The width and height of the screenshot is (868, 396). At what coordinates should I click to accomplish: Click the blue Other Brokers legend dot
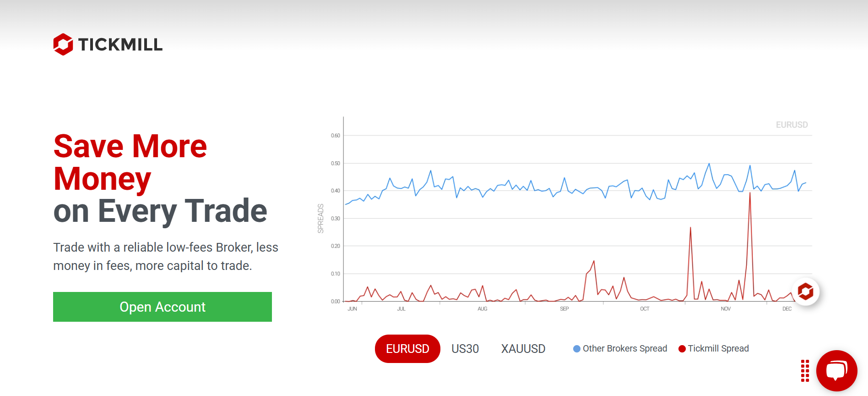click(577, 349)
